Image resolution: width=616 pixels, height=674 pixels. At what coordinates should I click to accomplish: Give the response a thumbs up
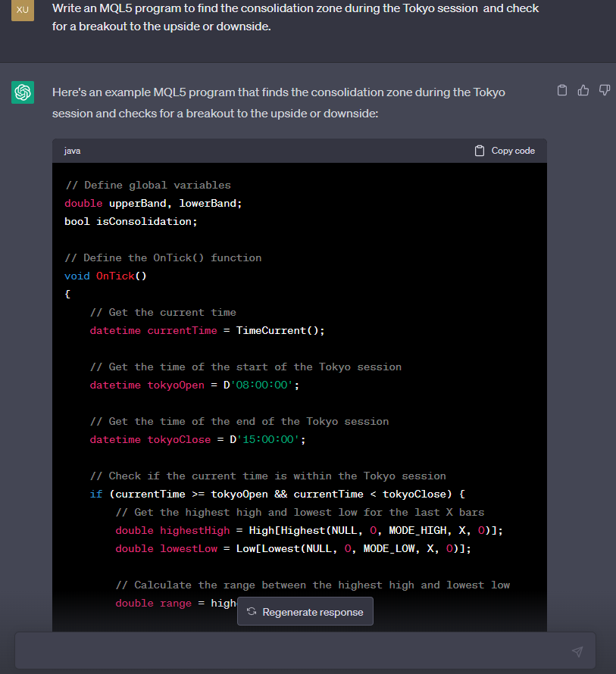pos(583,90)
